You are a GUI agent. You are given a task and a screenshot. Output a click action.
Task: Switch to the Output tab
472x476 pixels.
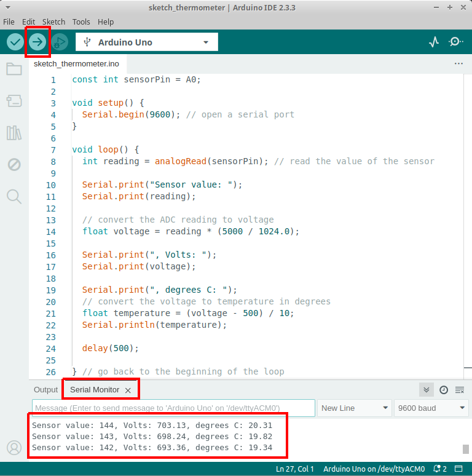pyautogui.click(x=46, y=390)
